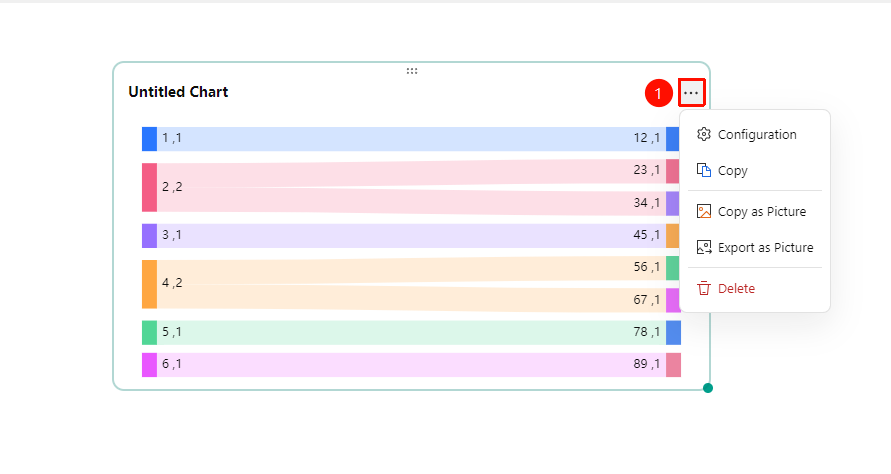Select Export as Picture menu entry

[755, 247]
